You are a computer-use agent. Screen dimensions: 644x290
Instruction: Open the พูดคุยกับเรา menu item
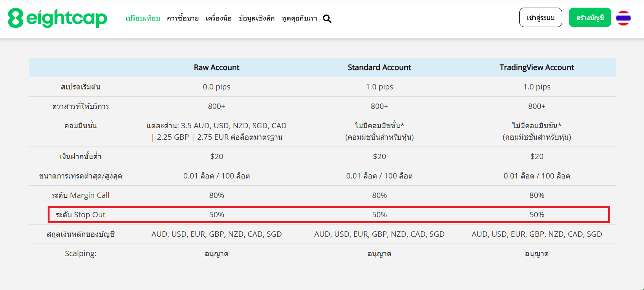click(x=299, y=18)
